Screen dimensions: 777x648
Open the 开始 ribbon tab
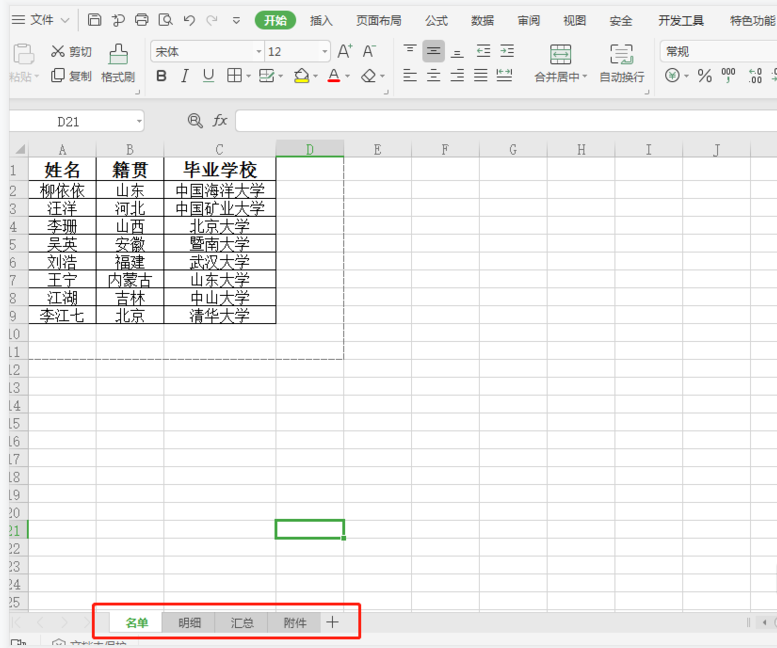pos(275,20)
